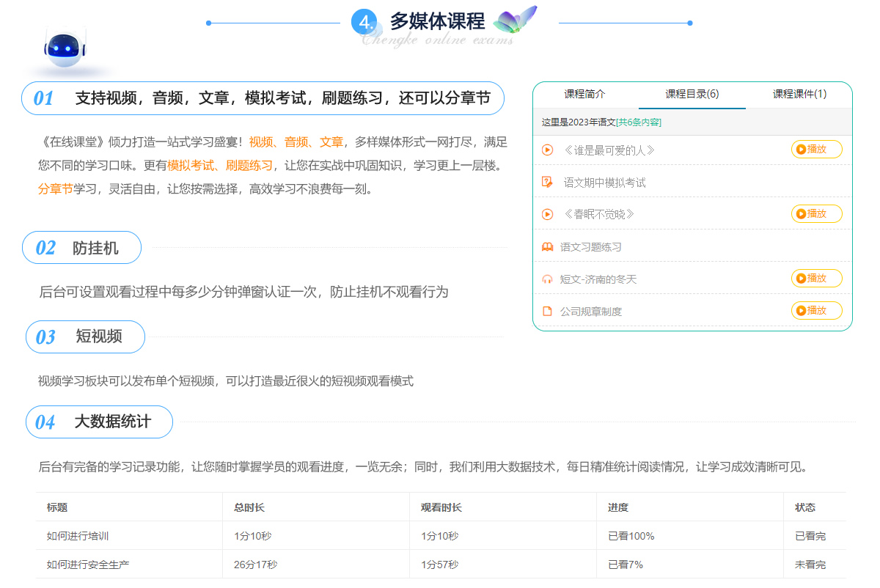Click the robot mascot icon
This screenshot has height=588, width=880.
(x=65, y=47)
